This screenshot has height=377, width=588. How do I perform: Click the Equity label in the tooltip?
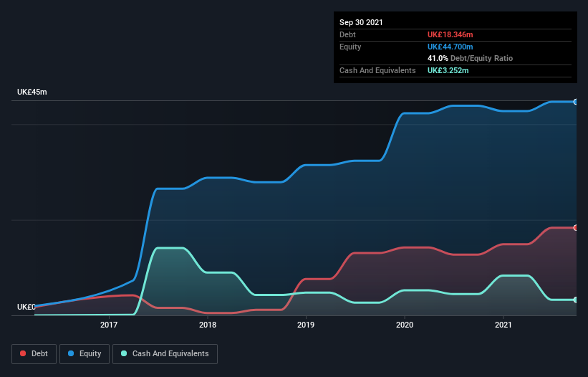click(x=350, y=47)
